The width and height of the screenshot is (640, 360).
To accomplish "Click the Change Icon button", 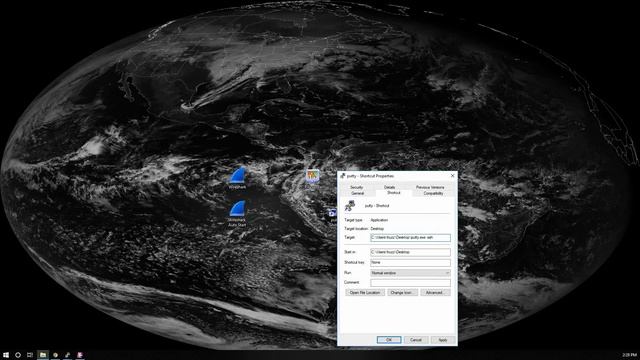I will 402,293.
